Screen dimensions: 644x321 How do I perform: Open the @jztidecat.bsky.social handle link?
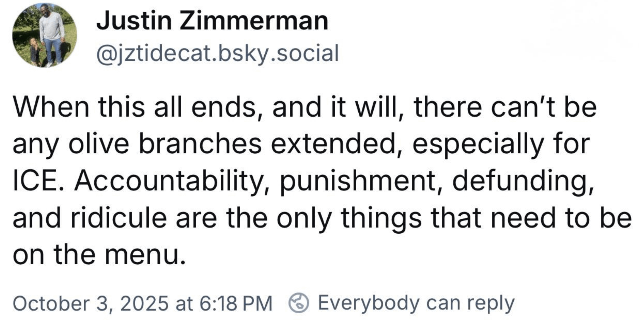point(218,53)
